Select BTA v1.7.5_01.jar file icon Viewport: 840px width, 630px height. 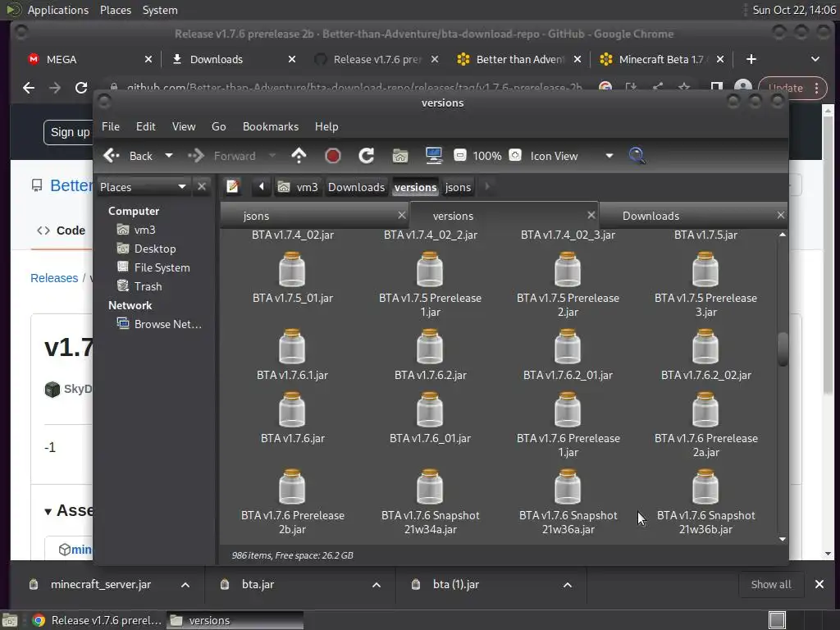pos(292,269)
